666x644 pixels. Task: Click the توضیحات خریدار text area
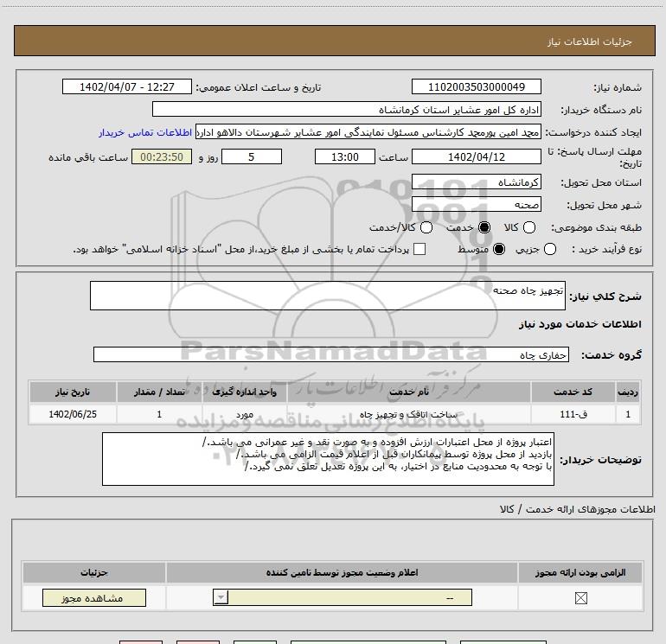tap(328, 459)
